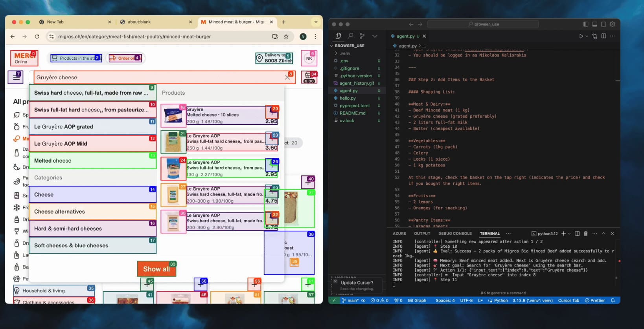Open Chrome's three-dot menu
This screenshot has width=644, height=329.
(x=315, y=37)
